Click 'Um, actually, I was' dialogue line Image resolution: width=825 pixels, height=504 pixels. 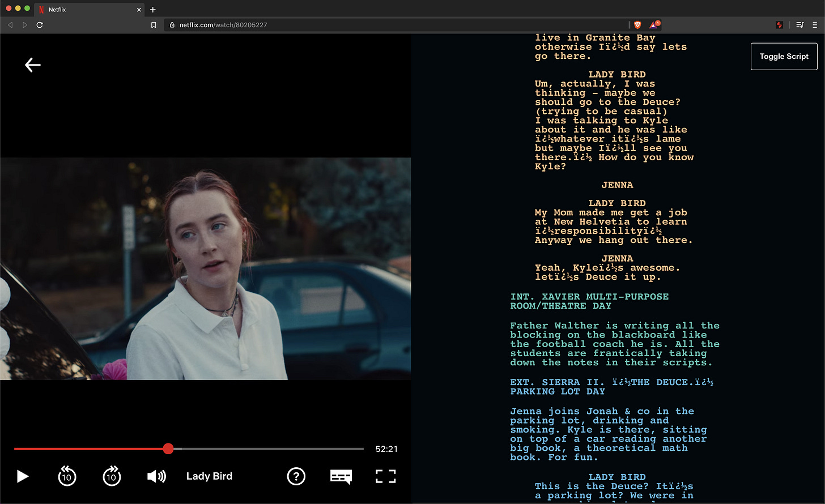pos(595,84)
